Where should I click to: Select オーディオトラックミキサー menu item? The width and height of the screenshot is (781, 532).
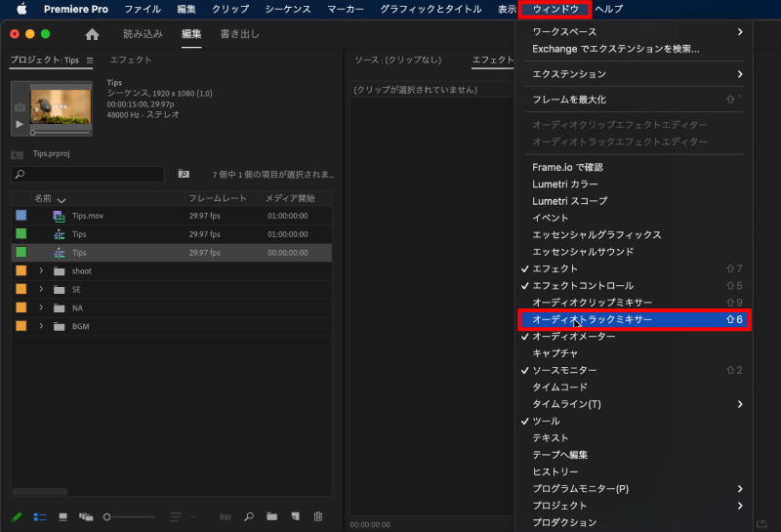[634, 320]
